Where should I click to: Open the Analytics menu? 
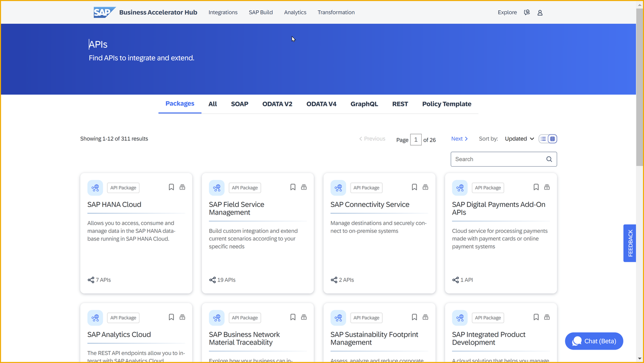[x=295, y=13]
